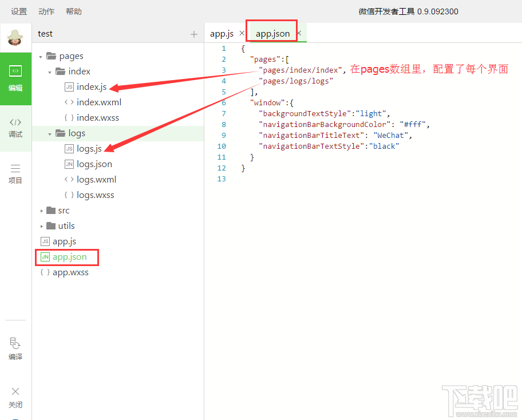The width and height of the screenshot is (522, 420).
Task: Click line number 6 in the gutter
Action: click(224, 103)
